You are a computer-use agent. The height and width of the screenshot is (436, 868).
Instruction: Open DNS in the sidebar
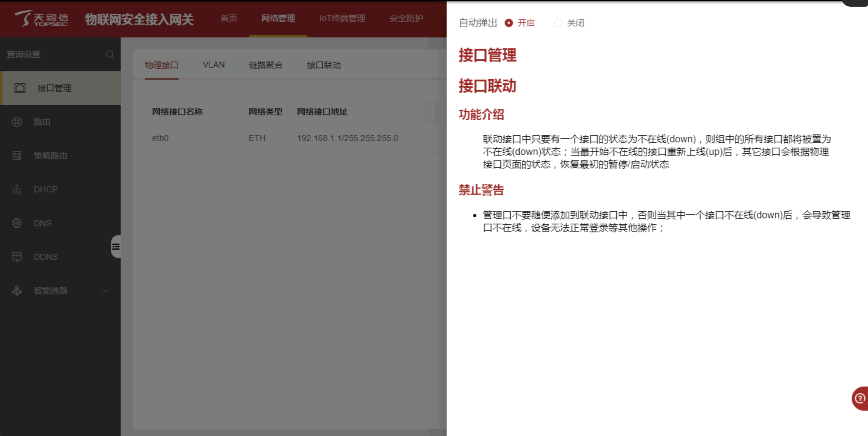[x=60, y=223]
